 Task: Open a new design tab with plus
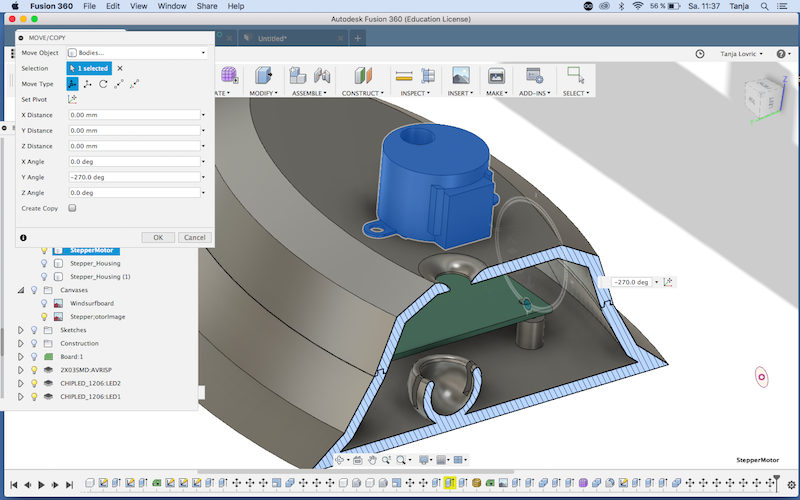358,38
